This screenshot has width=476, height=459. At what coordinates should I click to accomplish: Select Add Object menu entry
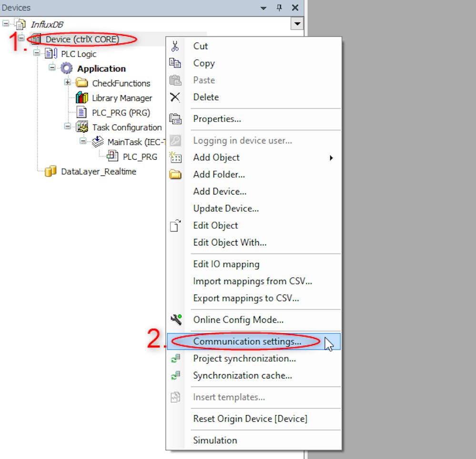pyautogui.click(x=253, y=157)
